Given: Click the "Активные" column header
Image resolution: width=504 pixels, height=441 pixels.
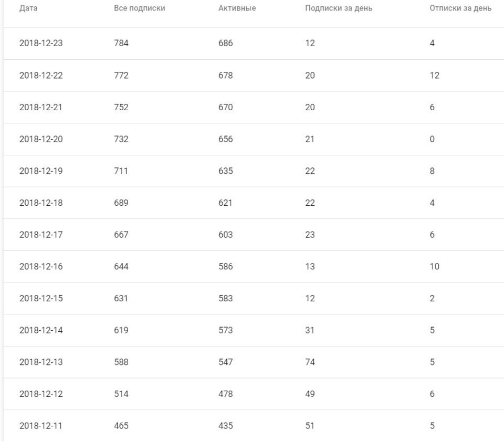Looking at the screenshot, I should pyautogui.click(x=237, y=9).
